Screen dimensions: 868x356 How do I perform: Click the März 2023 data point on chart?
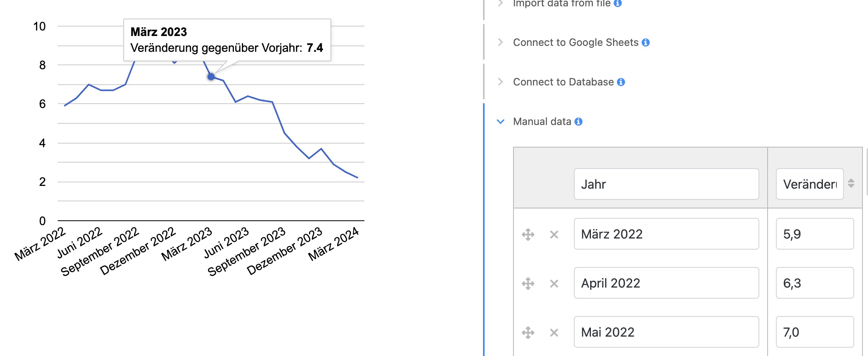211,77
